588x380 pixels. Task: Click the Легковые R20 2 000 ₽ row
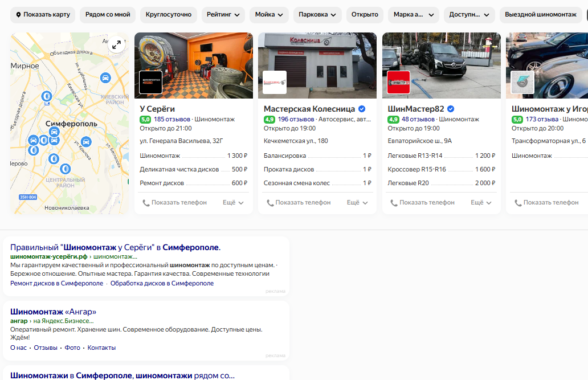click(442, 183)
